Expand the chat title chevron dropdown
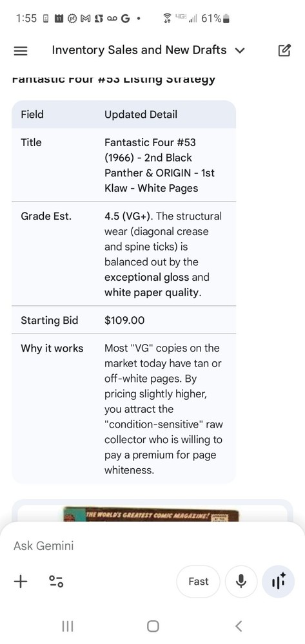 pyautogui.click(x=240, y=50)
